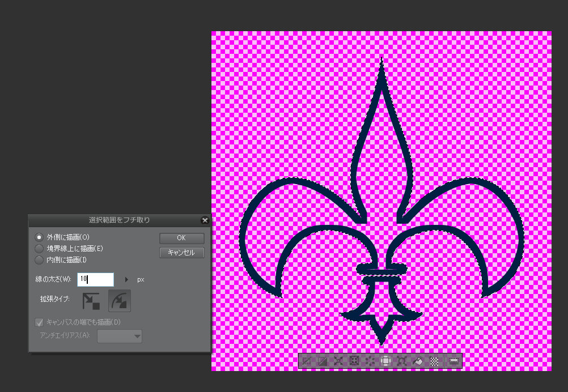The image size is (568, 392).
Task: Click the 線の太さ(W) input field
Action: (96, 279)
